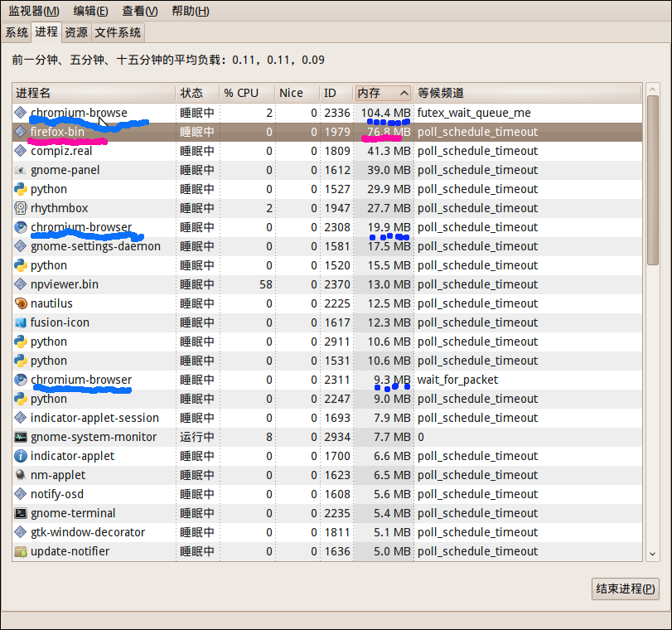Click the wait_for_packet channel cell

(457, 380)
